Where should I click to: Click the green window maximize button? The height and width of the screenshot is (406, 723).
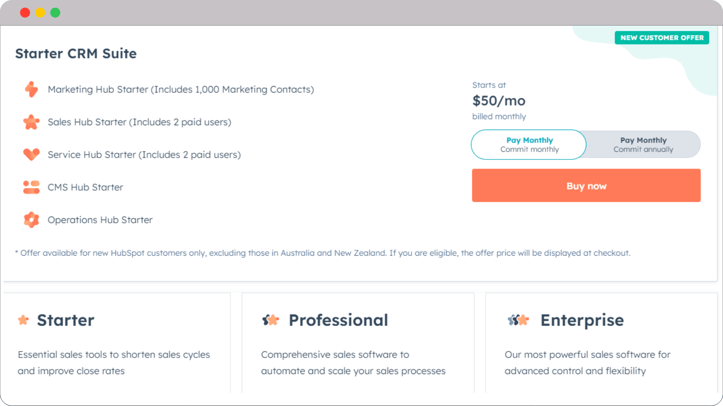point(55,13)
